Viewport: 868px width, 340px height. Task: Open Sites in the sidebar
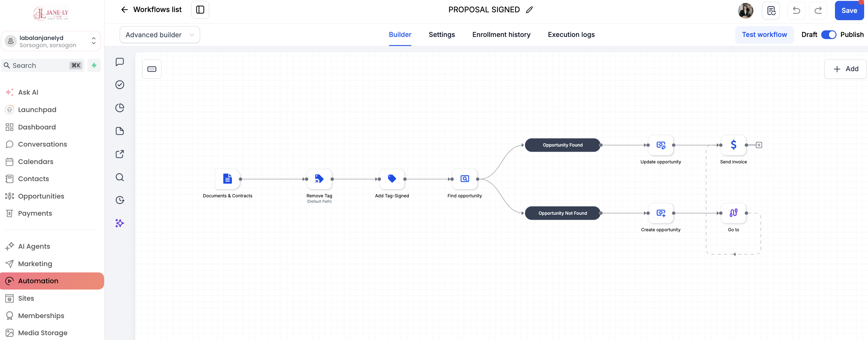26,298
